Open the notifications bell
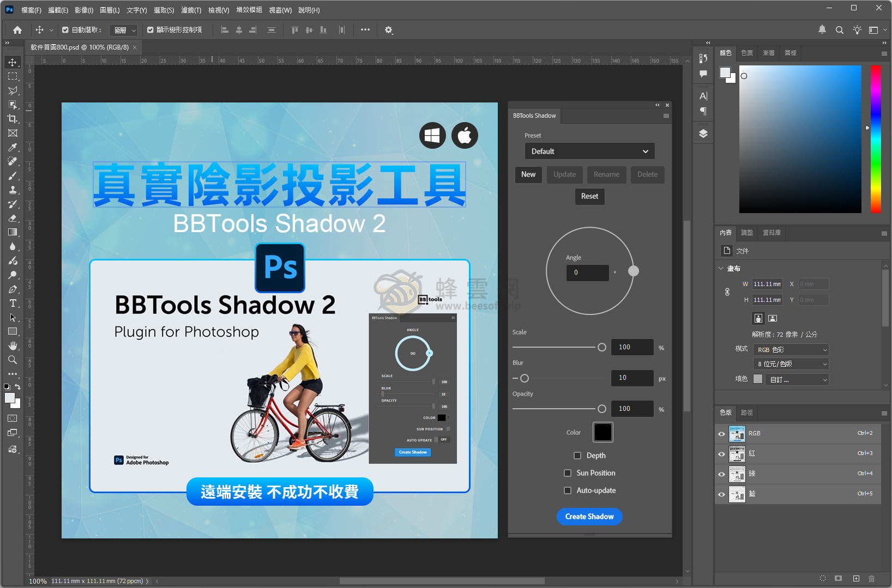 [x=822, y=30]
